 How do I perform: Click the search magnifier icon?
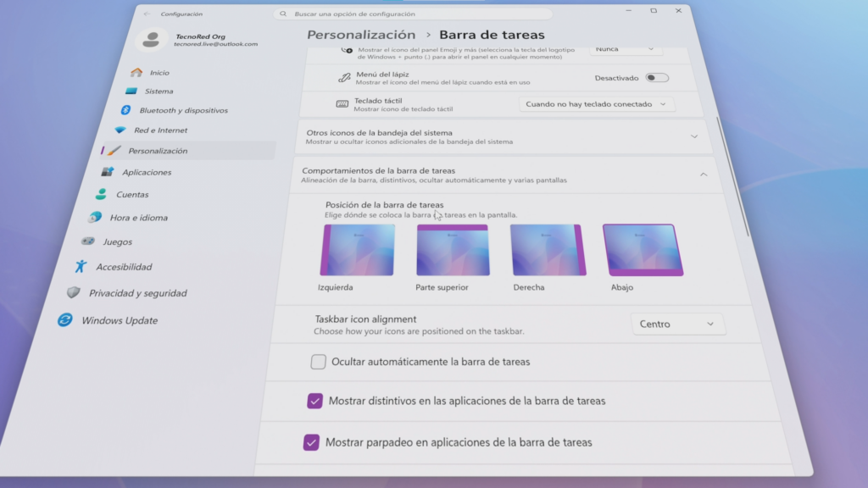283,14
